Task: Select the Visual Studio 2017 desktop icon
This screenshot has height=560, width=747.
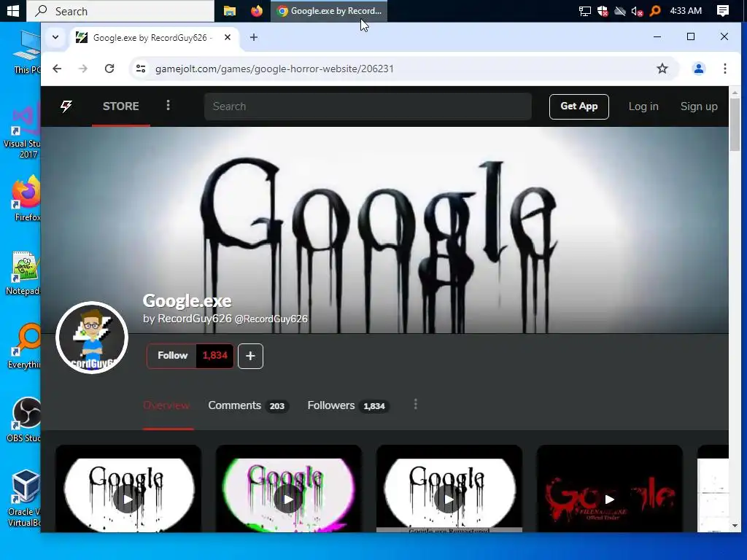Action: [23, 130]
